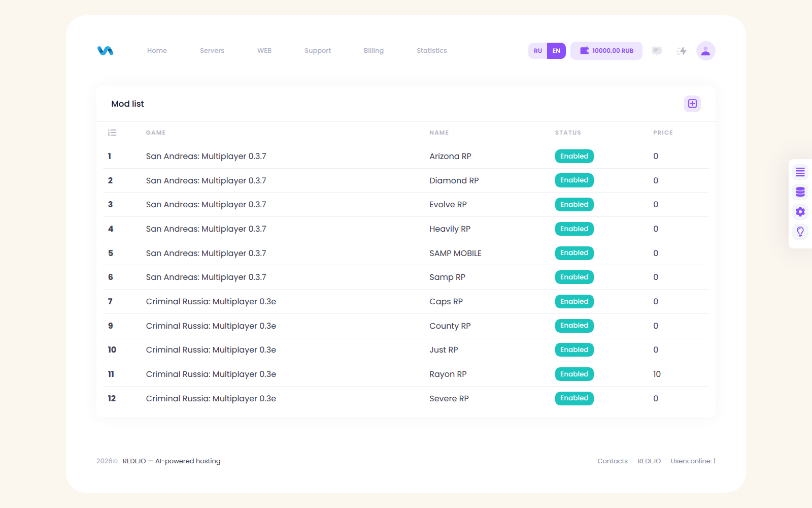Click the Enabled badge for Arizona RP
This screenshot has width=812, height=508.
[574, 156]
